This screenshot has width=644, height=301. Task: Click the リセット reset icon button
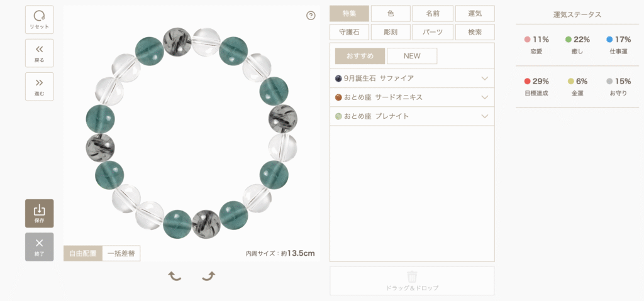(x=40, y=19)
